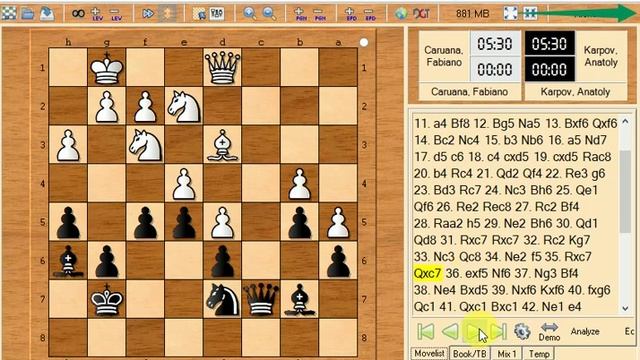Click the move list scrollbar thumb
640x360 pixels.
click(x=625, y=191)
